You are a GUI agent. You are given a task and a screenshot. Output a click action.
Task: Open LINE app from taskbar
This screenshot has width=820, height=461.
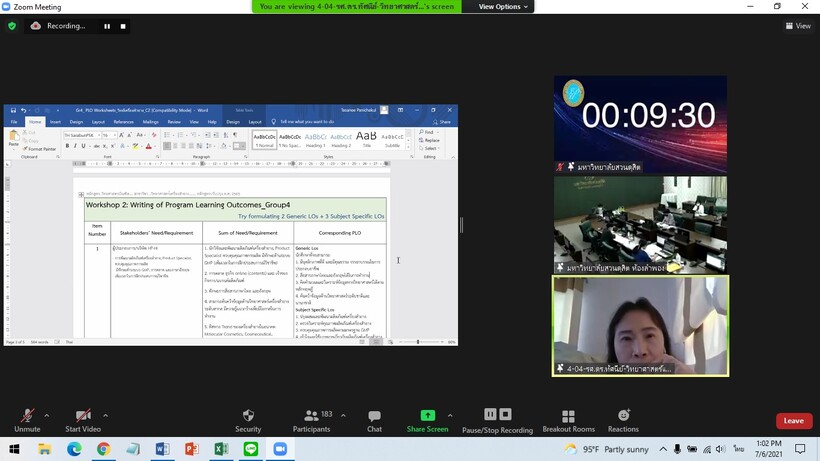pos(250,449)
